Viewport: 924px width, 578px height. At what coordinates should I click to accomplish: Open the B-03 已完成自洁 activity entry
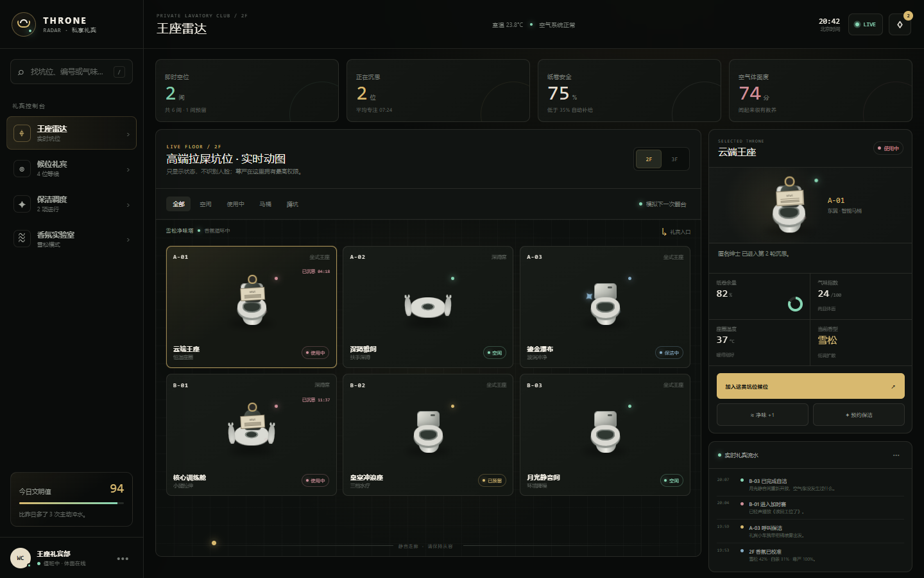pos(810,484)
